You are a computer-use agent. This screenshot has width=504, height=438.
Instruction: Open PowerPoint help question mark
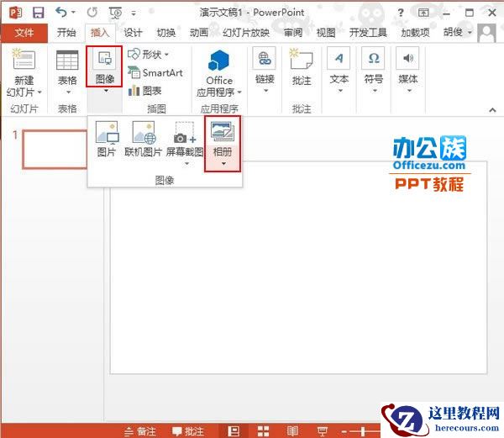[x=401, y=13]
